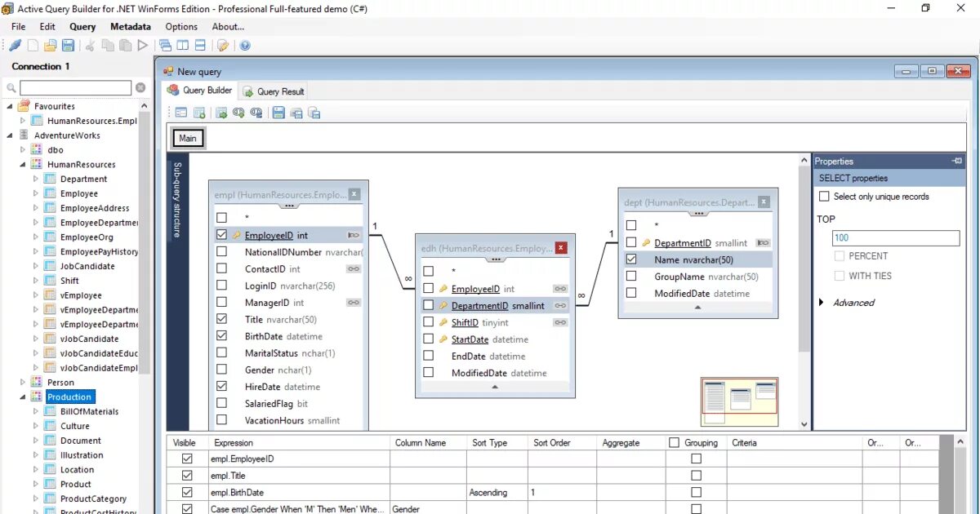The height and width of the screenshot is (514, 980).
Task: Uncheck the EmployeeID field in empl table
Action: pyautogui.click(x=222, y=235)
